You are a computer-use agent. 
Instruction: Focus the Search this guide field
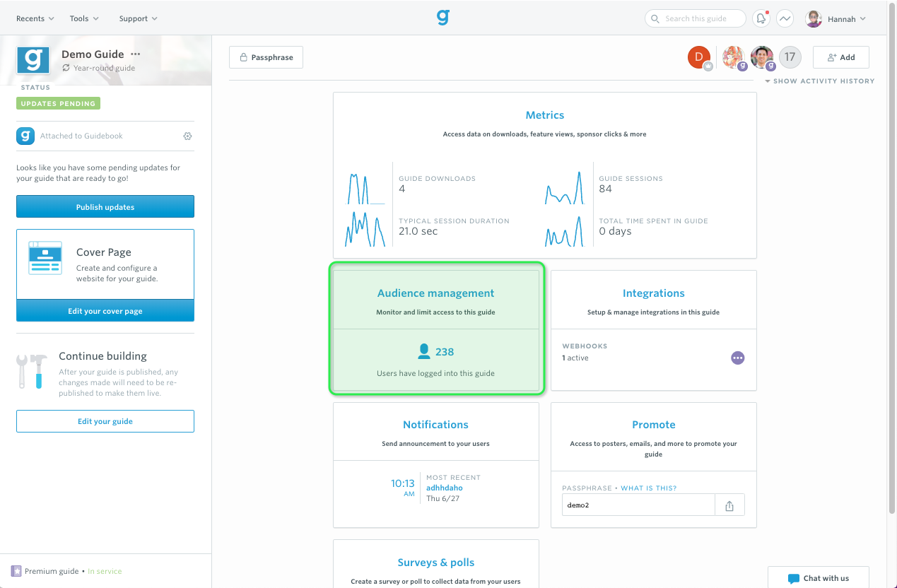point(696,18)
